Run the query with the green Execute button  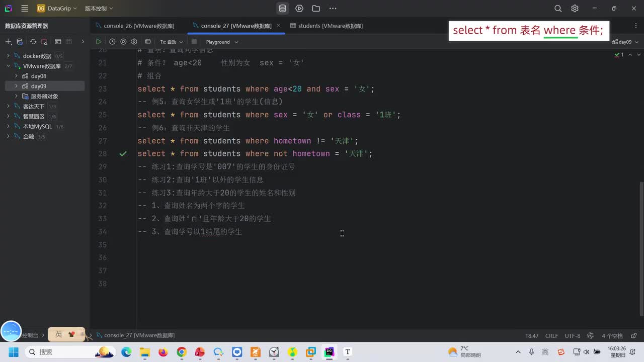[x=99, y=42]
